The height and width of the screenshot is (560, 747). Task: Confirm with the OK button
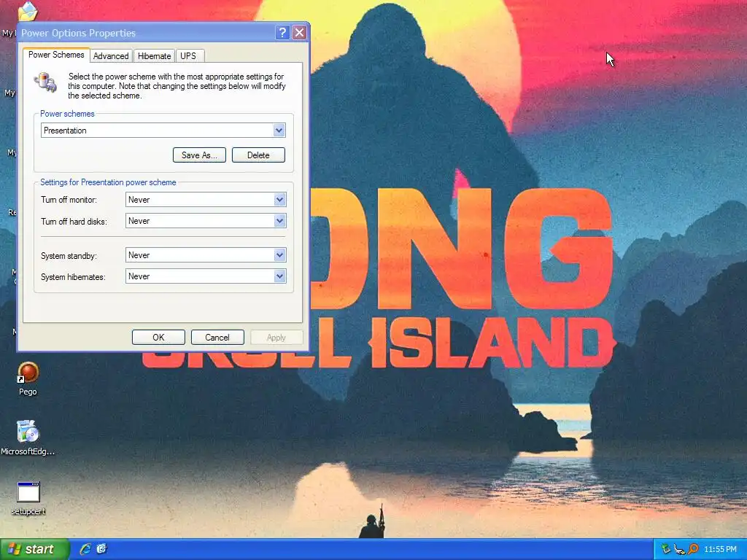(158, 337)
